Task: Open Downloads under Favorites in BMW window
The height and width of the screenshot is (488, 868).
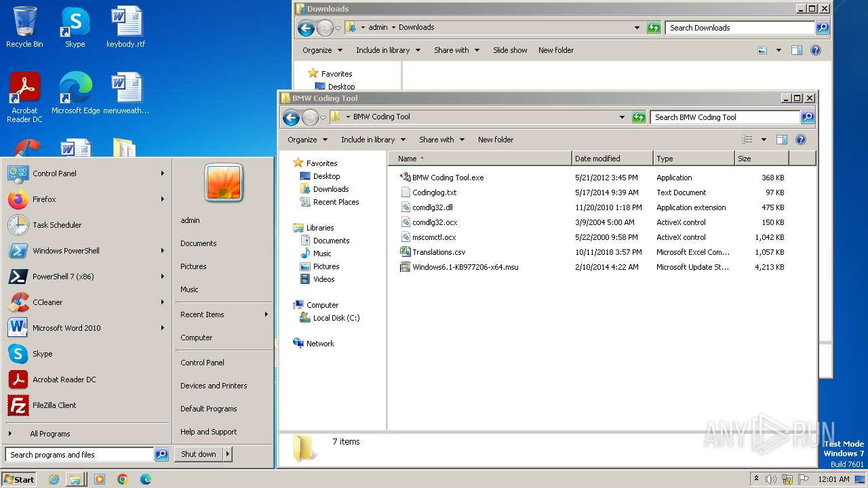Action: point(331,189)
